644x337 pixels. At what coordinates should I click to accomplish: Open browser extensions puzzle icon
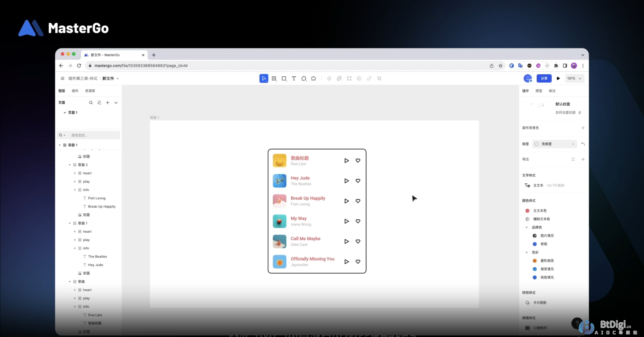(x=556, y=66)
